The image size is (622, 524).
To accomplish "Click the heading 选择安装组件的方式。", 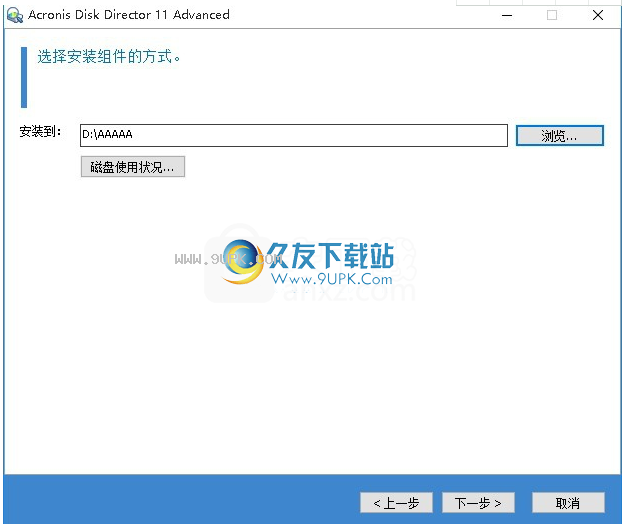I will [x=109, y=56].
